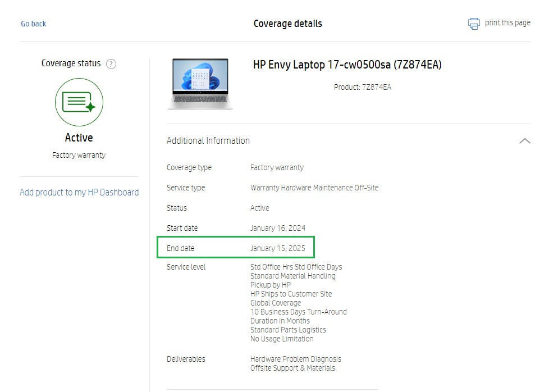This screenshot has height=392, width=549.
Task: Click the bold Active status under the icon
Action: point(79,138)
